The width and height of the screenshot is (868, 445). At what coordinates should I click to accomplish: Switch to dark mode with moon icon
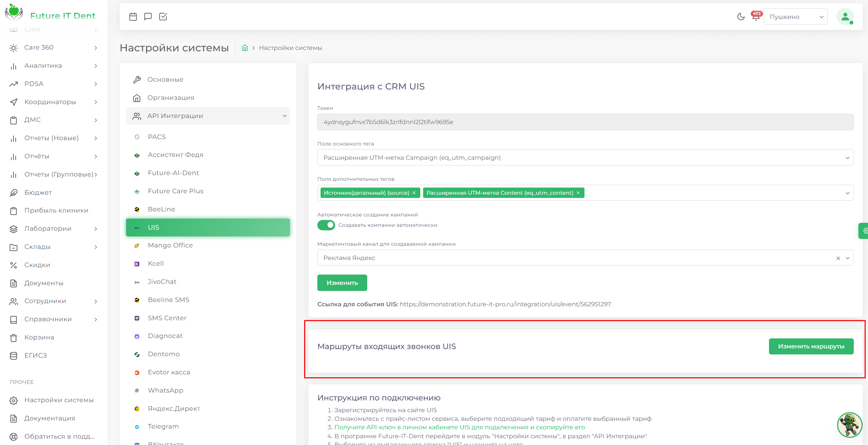click(x=741, y=17)
